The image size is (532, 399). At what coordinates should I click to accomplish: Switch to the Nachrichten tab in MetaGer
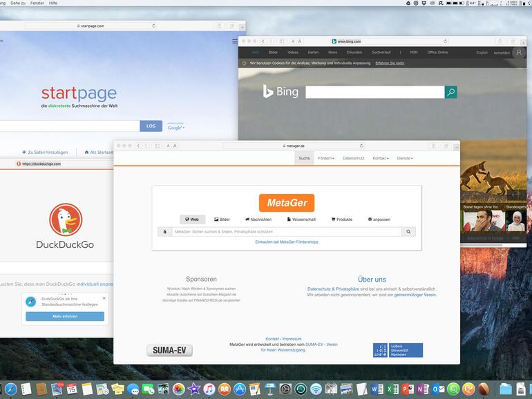(x=258, y=220)
